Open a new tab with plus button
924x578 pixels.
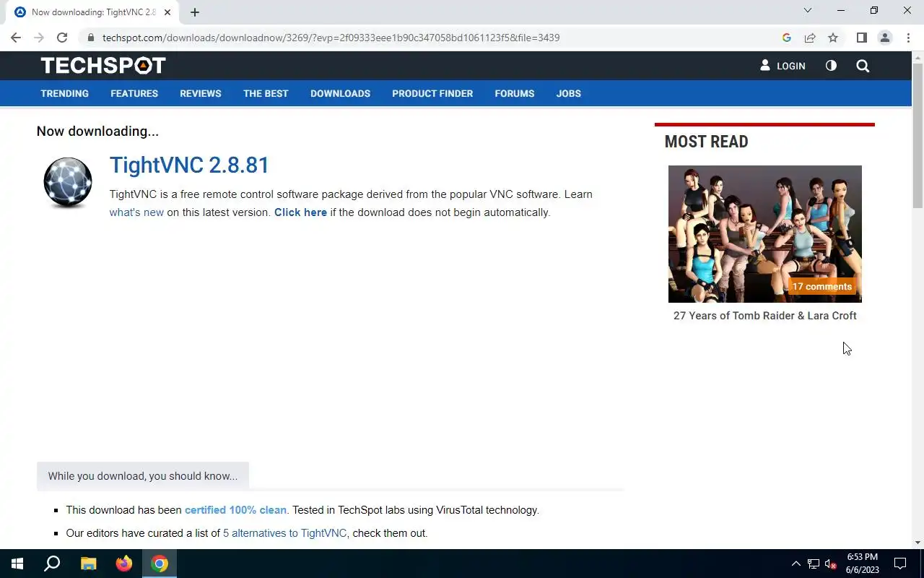tap(194, 12)
